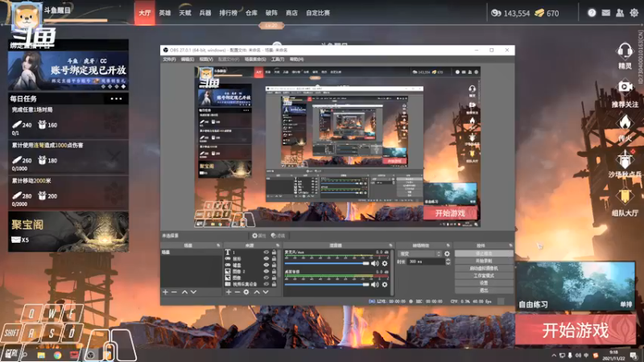Add a new scene with plus icon
Image resolution: width=644 pixels, height=362 pixels.
(165, 292)
